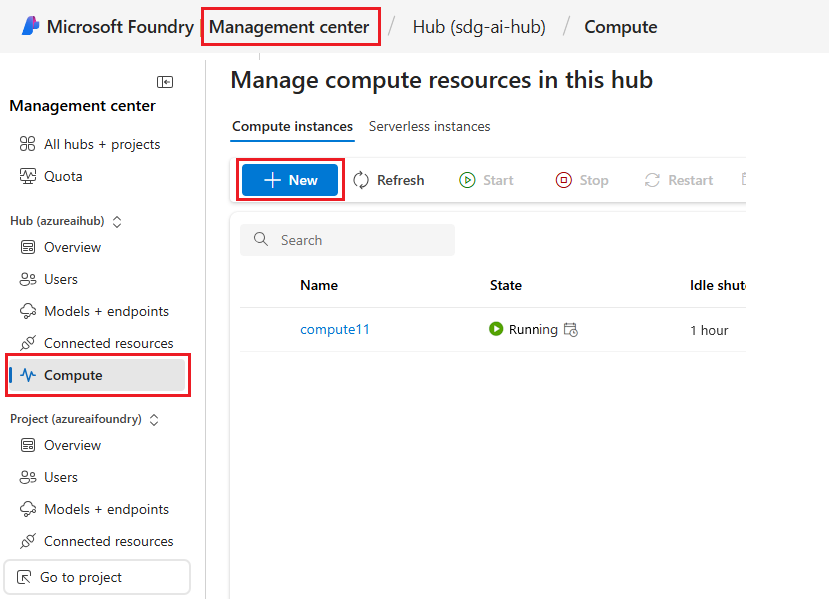Open Management center in the breadcrumb
Screen dimensions: 829x599
(x=289, y=26)
